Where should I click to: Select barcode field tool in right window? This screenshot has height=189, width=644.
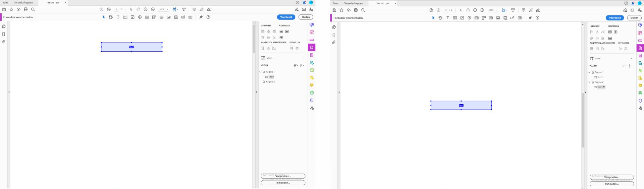520,18
